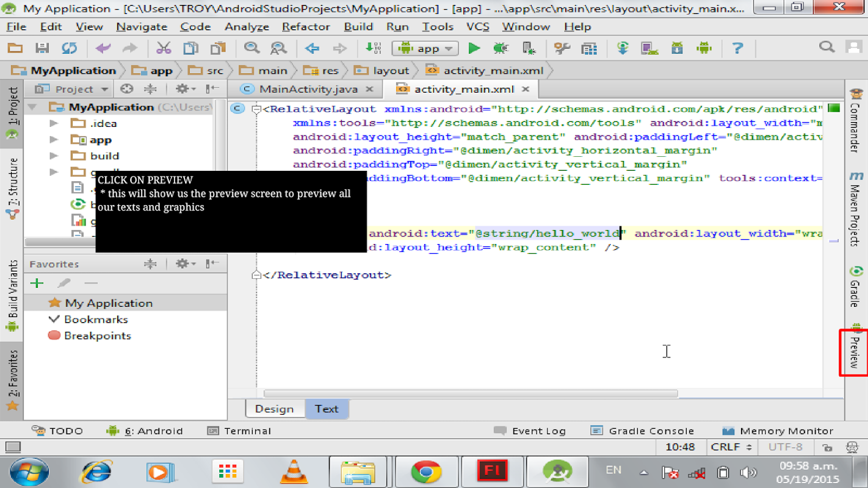Click the green Run app button
Screen dimensions: 868x488
474,48
